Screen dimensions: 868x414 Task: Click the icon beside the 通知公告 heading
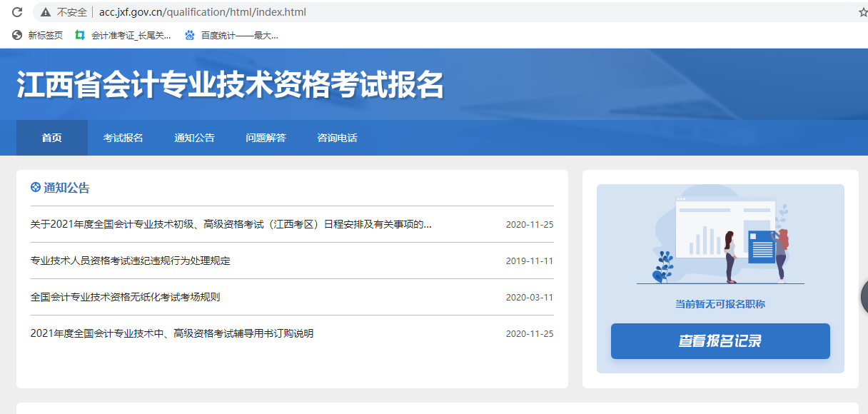[x=36, y=188]
